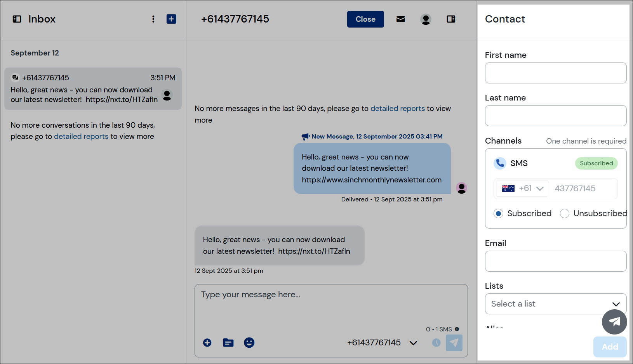Mark conversation unread via envelope icon

click(x=400, y=19)
